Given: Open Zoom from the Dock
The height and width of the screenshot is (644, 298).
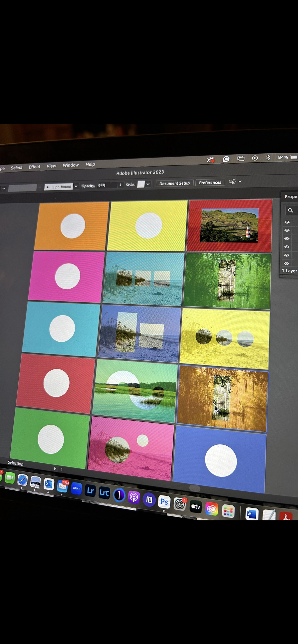Looking at the screenshot, I should click(x=76, y=488).
